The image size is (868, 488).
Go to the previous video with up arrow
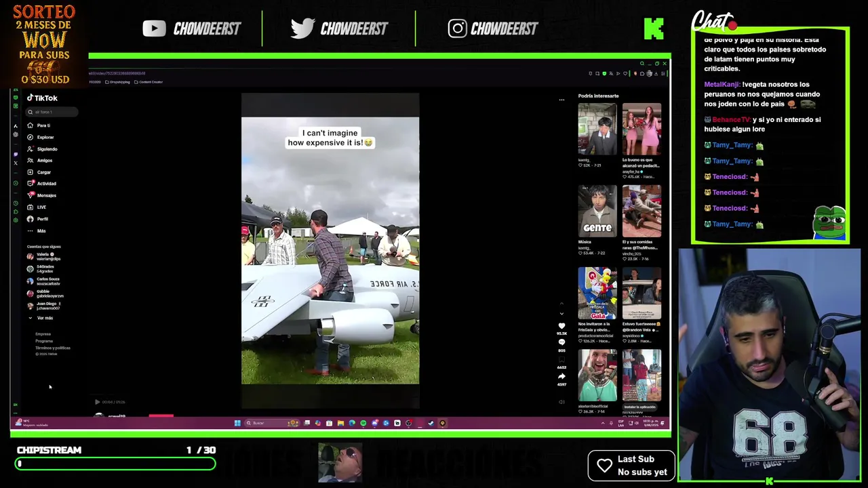click(x=561, y=304)
